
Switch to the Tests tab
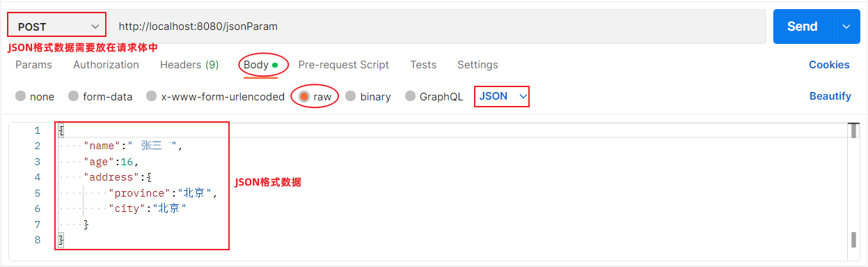pyautogui.click(x=423, y=65)
